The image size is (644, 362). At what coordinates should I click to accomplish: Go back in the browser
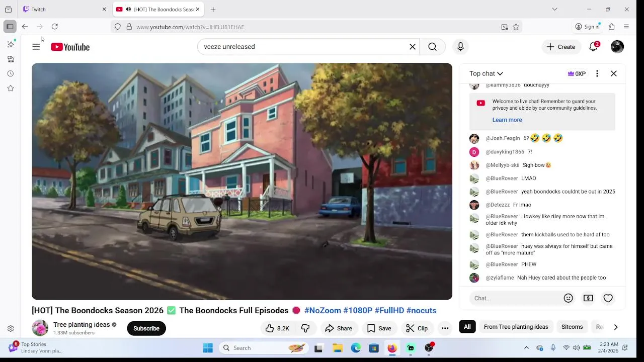[x=25, y=27]
